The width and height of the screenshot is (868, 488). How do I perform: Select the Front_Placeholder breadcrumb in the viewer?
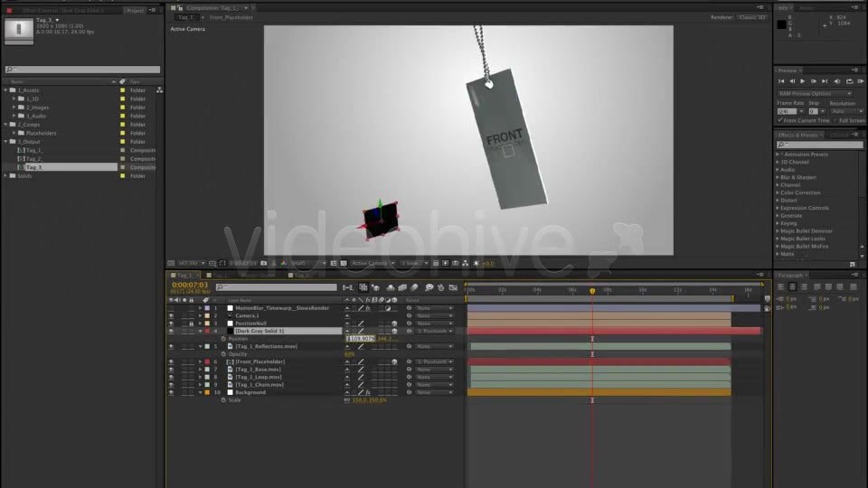click(x=231, y=18)
